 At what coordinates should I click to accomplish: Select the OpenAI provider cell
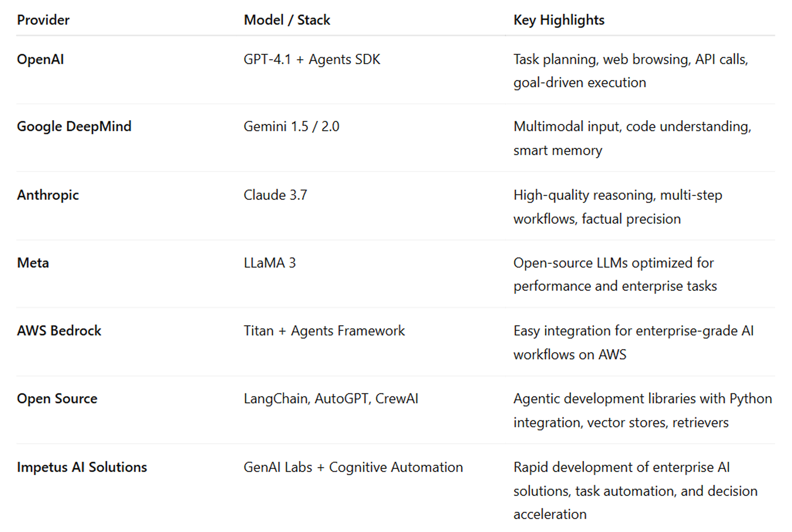[40, 60]
